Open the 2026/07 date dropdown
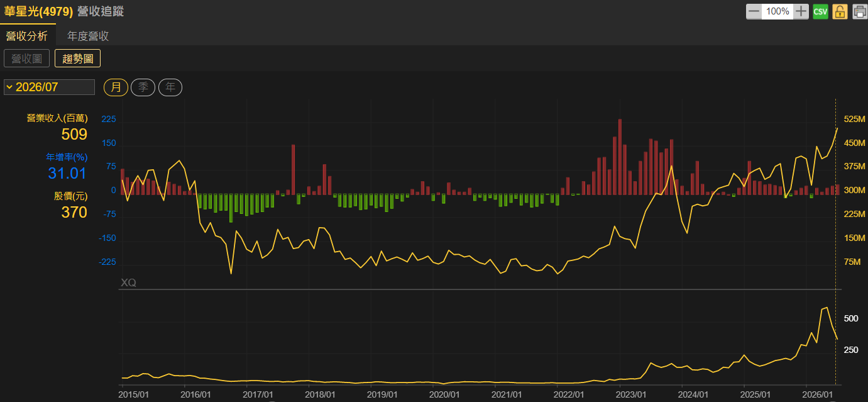Screen dimensions: 868x402 point(49,87)
